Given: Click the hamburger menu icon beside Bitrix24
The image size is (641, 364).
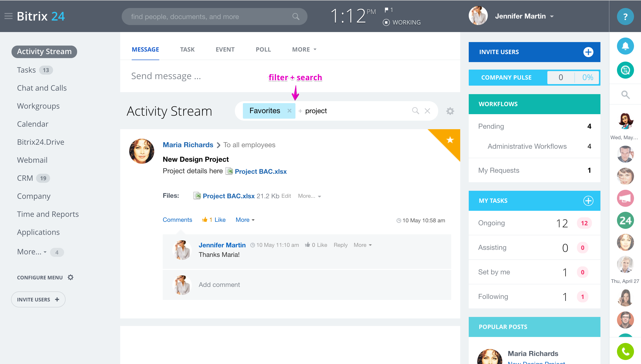Looking at the screenshot, I should point(9,16).
